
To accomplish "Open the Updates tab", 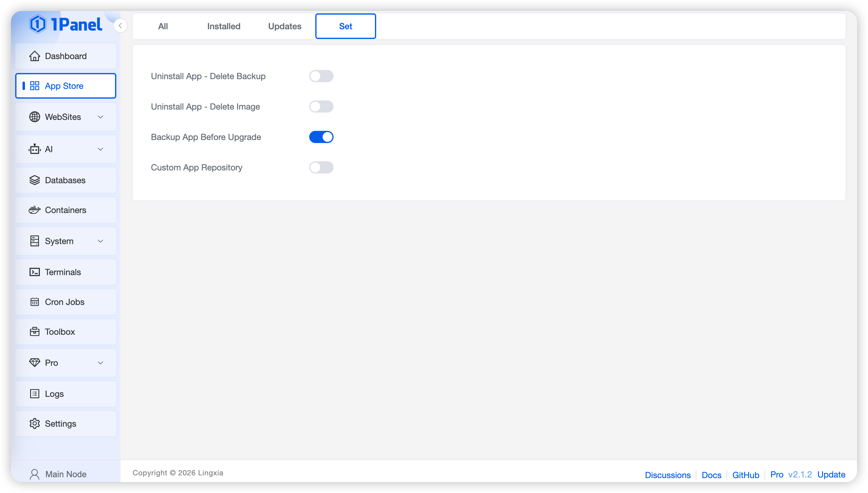I will click(284, 26).
